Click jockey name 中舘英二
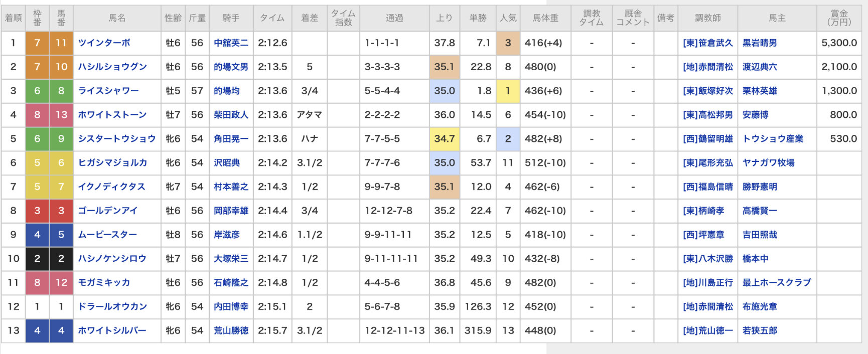This screenshot has height=354, width=868. 231,43
